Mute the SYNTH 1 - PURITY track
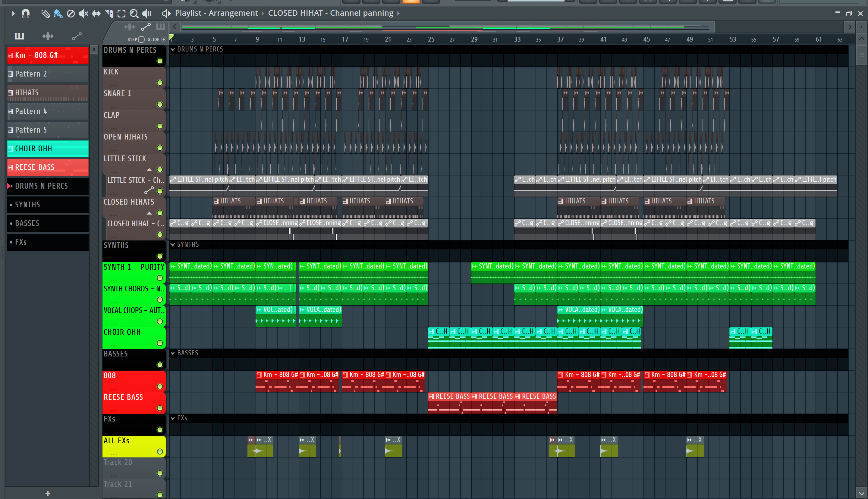Viewport: 868px width, 499px height. pyautogui.click(x=160, y=278)
